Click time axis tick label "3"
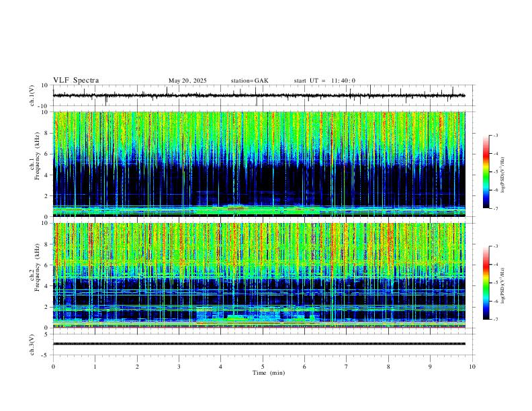Screen dimensions: 532x411 click(179, 367)
